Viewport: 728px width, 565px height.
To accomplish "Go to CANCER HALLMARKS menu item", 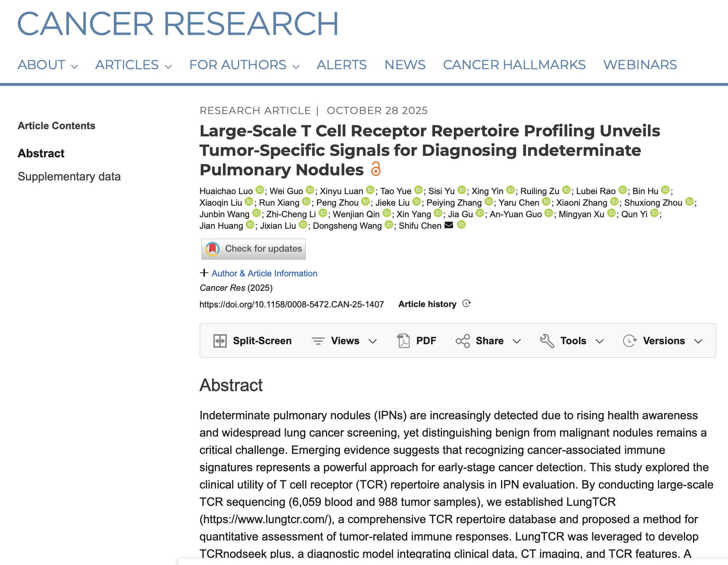I will [x=514, y=65].
